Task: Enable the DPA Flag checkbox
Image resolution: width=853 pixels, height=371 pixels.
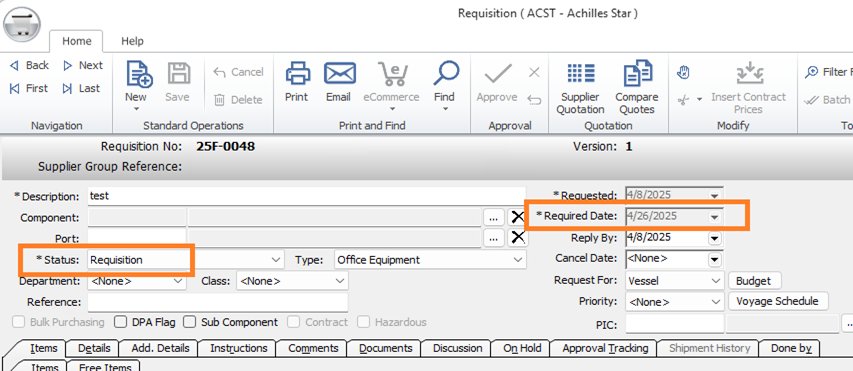Action: point(121,322)
